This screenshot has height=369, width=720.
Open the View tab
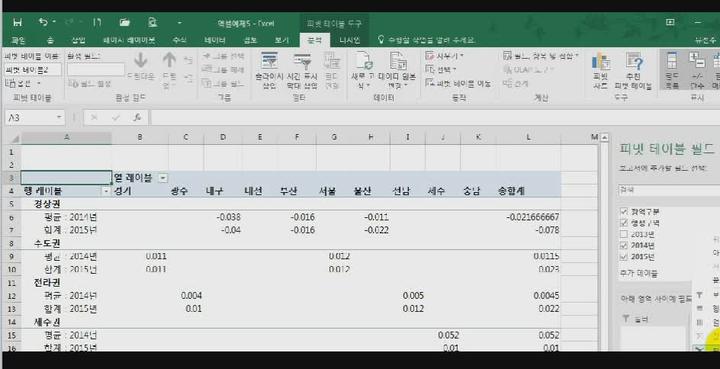[281, 40]
